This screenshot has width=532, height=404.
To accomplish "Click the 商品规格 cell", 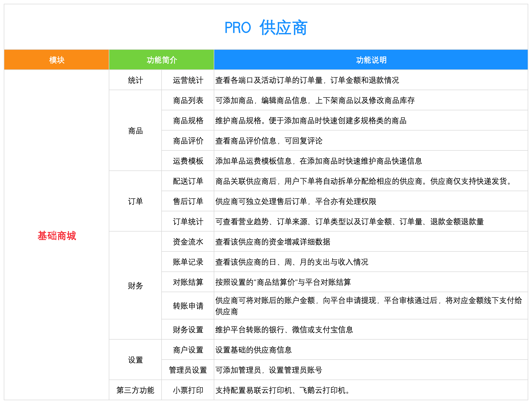I will tap(188, 121).
